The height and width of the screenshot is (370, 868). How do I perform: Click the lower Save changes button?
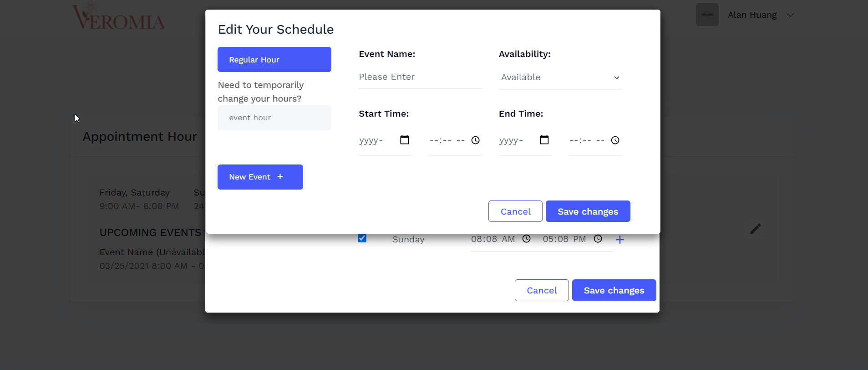tap(614, 290)
